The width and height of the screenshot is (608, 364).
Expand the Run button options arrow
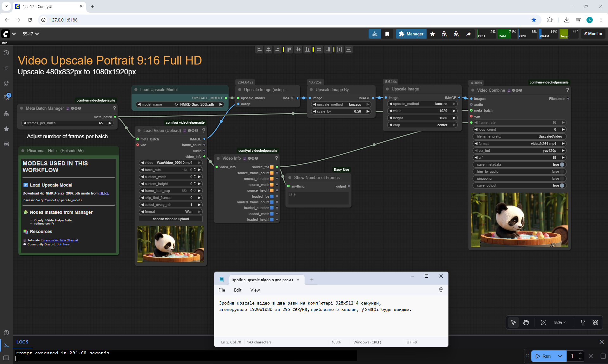pyautogui.click(x=560, y=356)
